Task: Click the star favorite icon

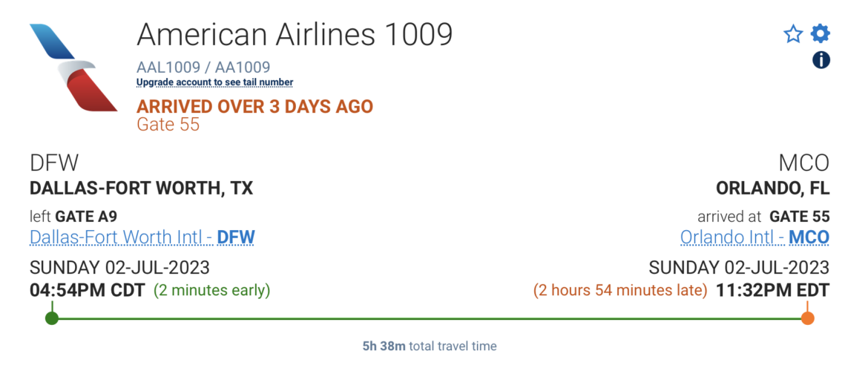Action: 793,34
